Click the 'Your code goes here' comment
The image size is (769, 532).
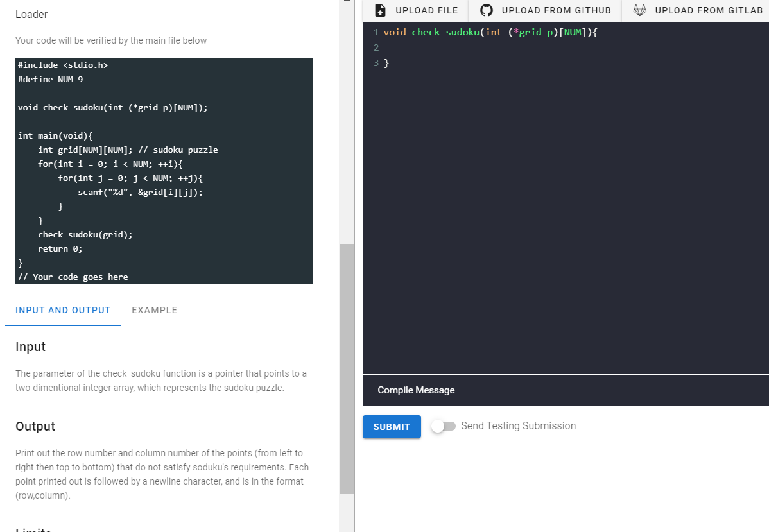point(73,277)
